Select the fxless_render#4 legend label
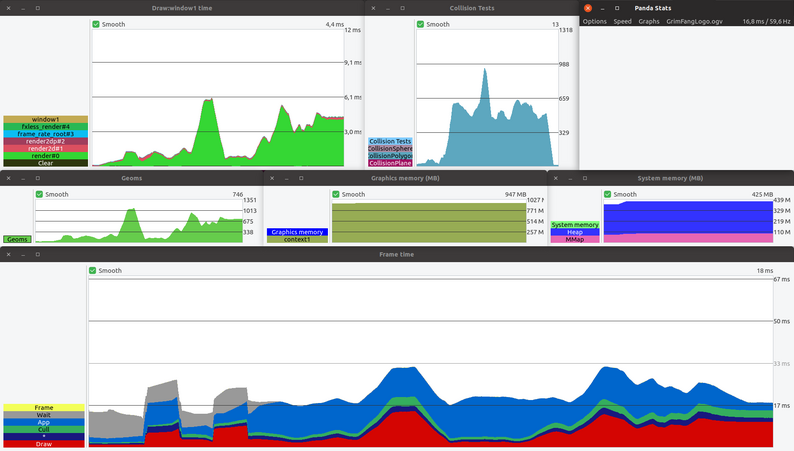Screen dimensions: 794x451 click(x=46, y=127)
